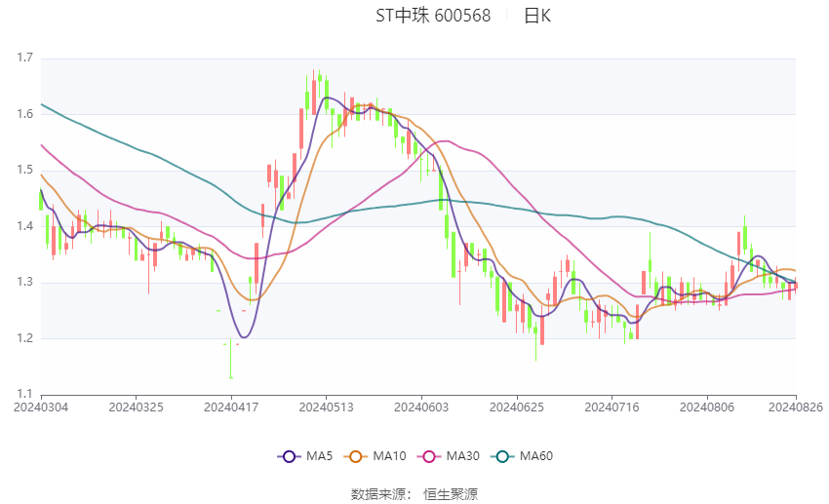The image size is (829, 504).
Task: Click the 1.4 price axis label
Action: [24, 226]
